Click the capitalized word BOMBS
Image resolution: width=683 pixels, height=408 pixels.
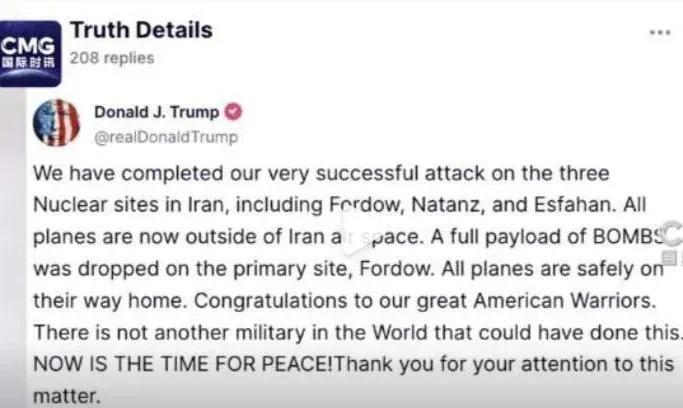click(629, 236)
